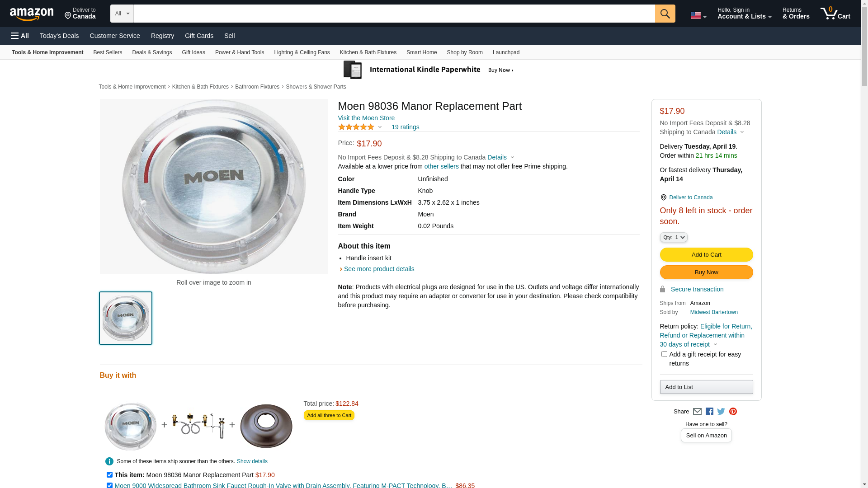Open the All hamburger menu

(20, 36)
